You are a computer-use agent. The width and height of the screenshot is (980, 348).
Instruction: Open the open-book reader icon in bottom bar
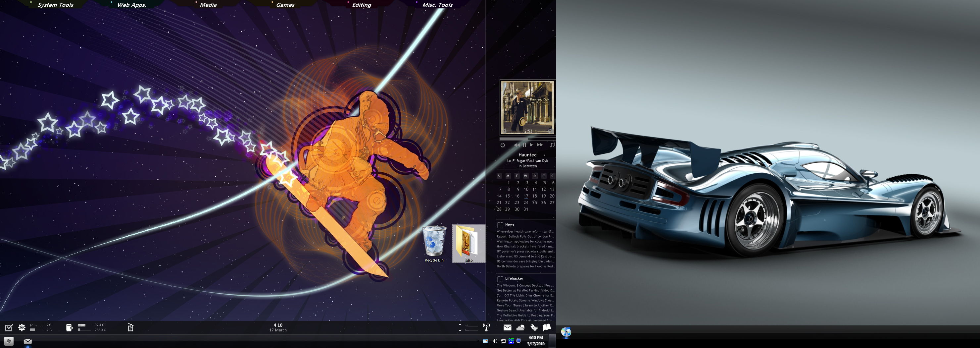547,327
